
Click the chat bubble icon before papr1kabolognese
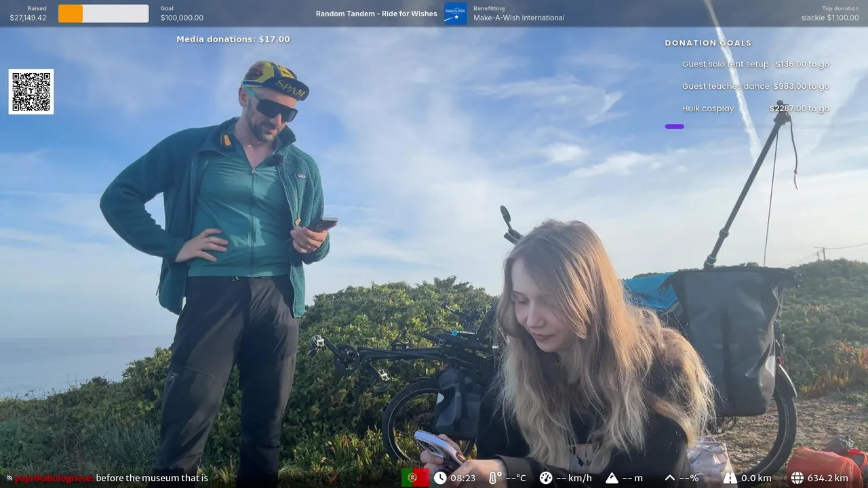pos(9,479)
